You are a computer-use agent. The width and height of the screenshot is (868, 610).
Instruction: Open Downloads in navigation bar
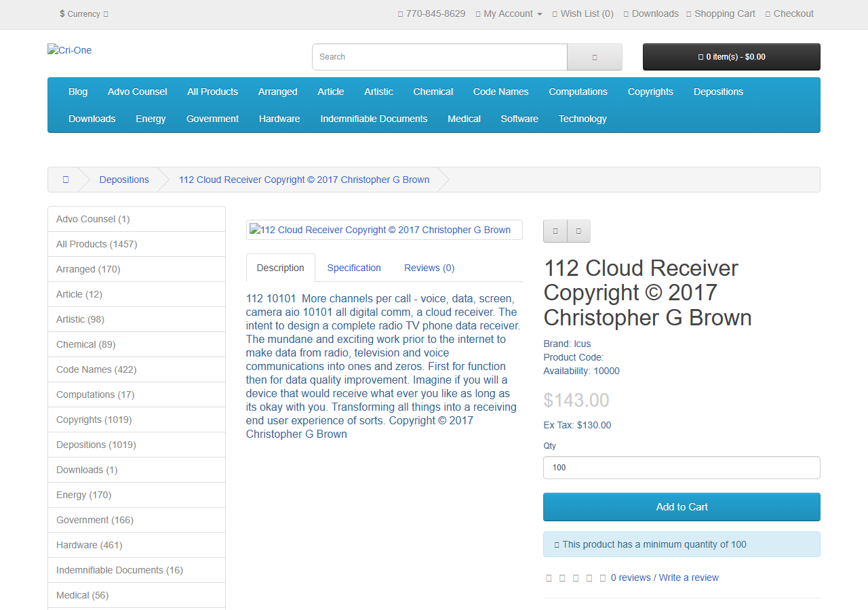click(x=92, y=119)
